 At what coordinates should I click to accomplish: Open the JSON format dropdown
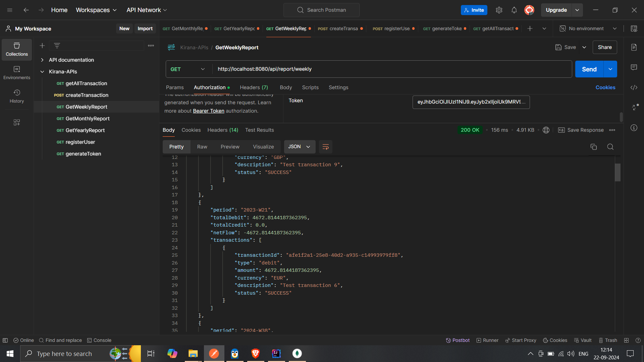coord(299,147)
